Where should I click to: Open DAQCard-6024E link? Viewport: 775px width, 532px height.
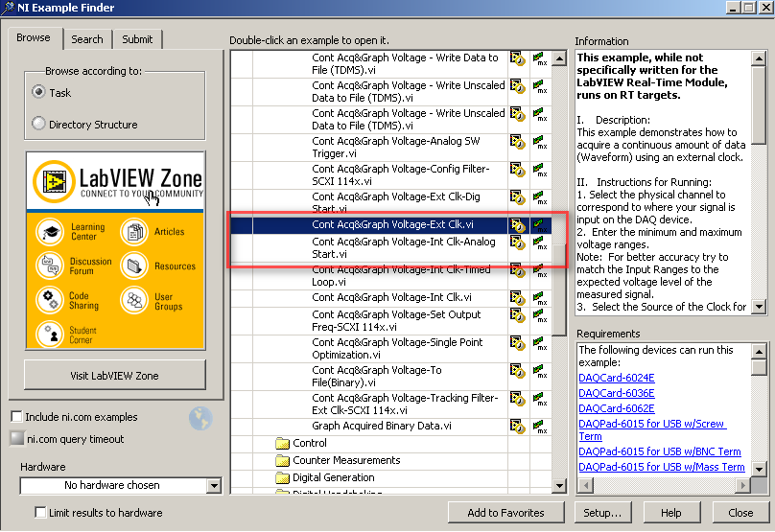(x=617, y=378)
